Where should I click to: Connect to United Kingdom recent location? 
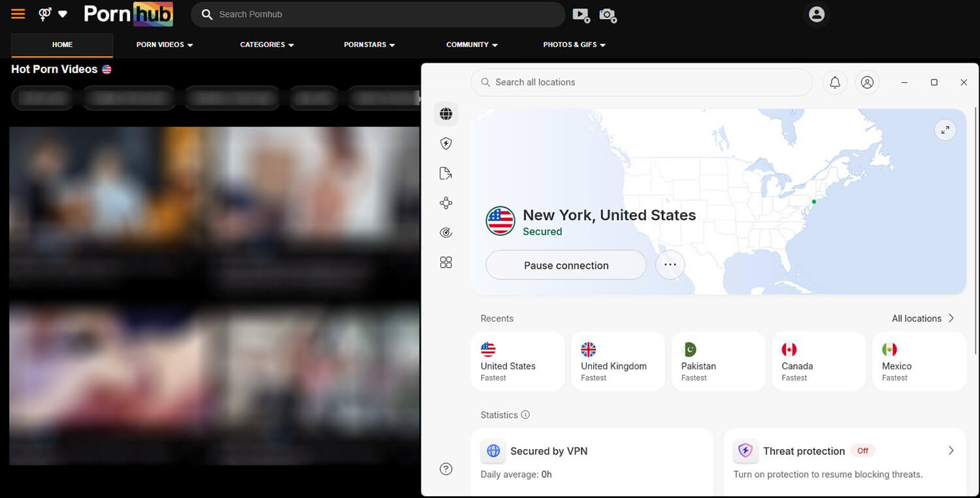(618, 362)
